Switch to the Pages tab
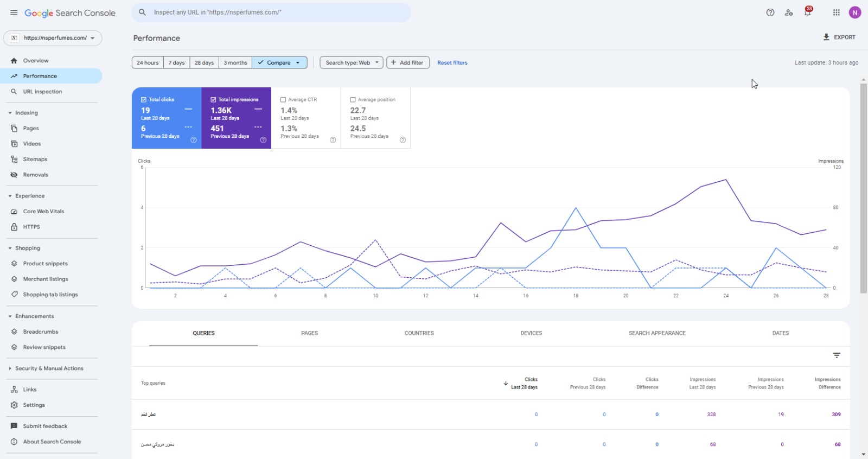The image size is (868, 459). coord(310,333)
